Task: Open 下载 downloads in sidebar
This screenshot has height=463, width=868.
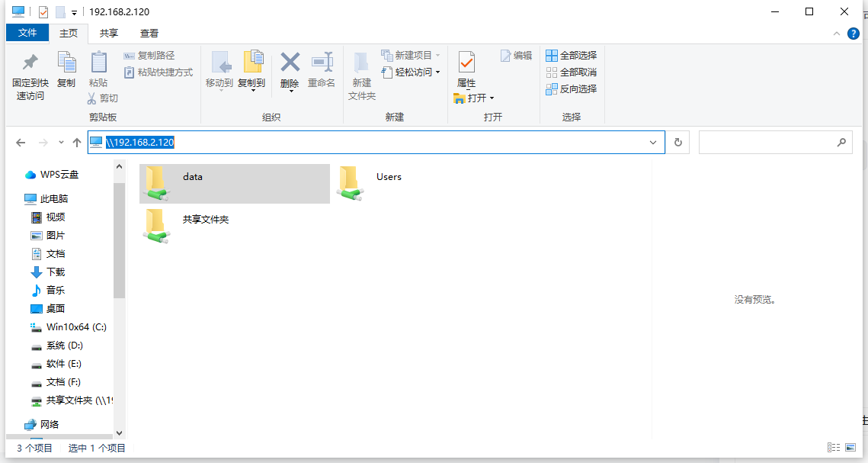Action: coord(48,272)
